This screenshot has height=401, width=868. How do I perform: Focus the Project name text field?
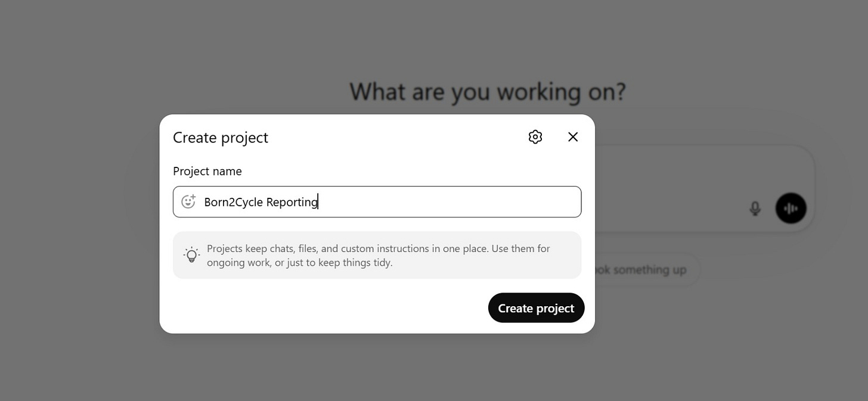point(377,201)
